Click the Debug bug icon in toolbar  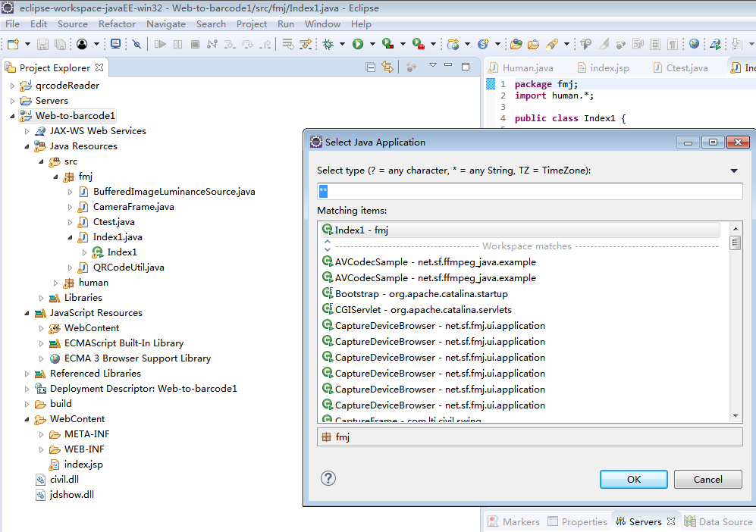pos(328,44)
